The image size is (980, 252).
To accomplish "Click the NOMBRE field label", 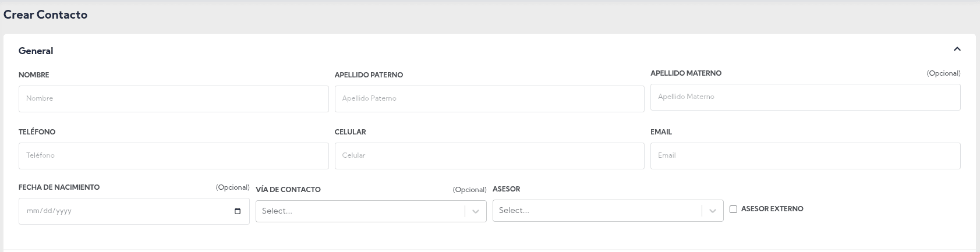I will pyautogui.click(x=34, y=75).
